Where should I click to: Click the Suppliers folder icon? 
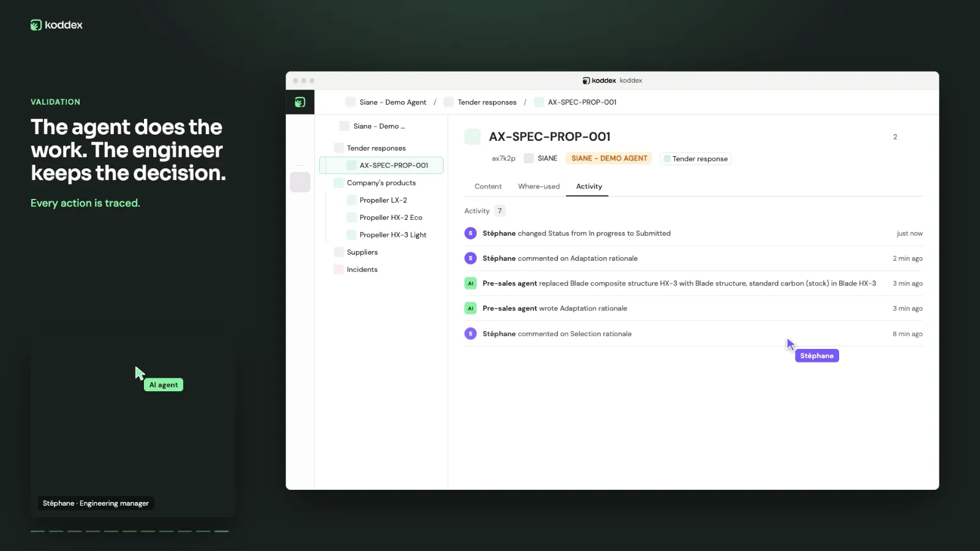coord(339,252)
